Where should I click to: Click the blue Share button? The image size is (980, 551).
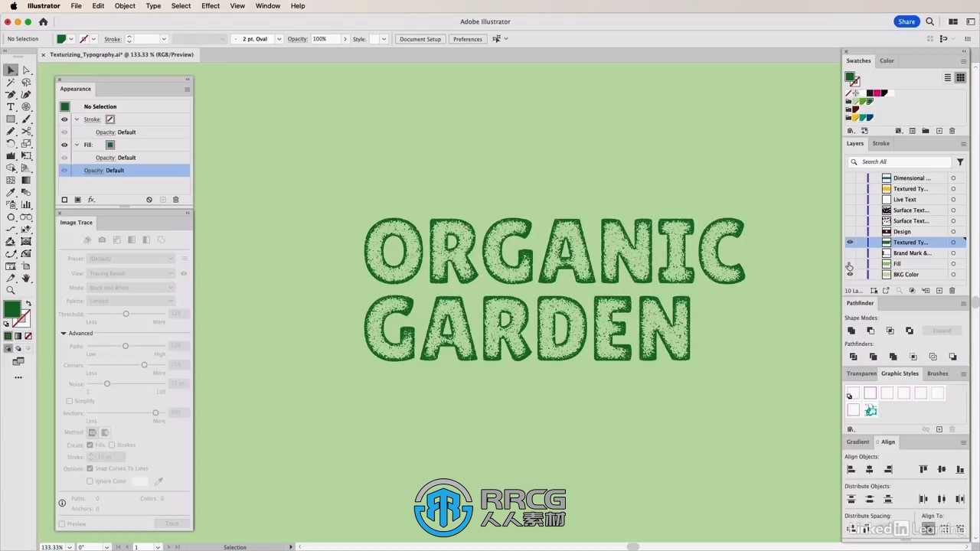pos(906,22)
